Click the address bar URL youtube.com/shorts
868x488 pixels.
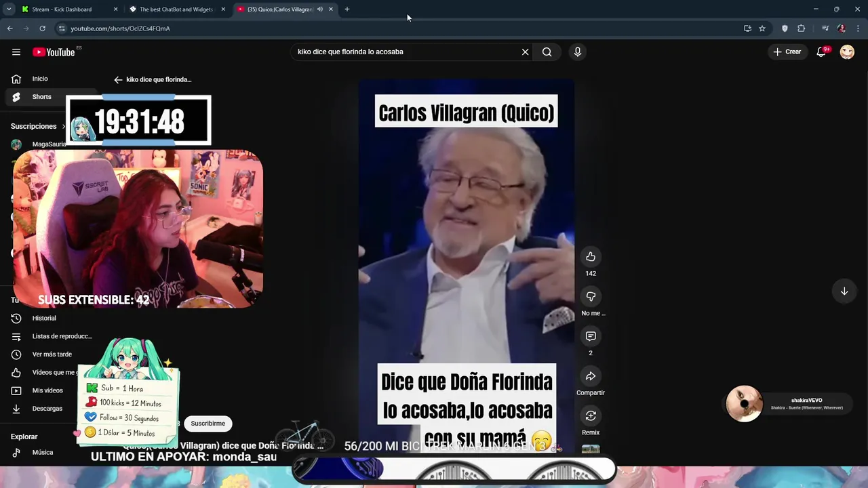[121, 28]
